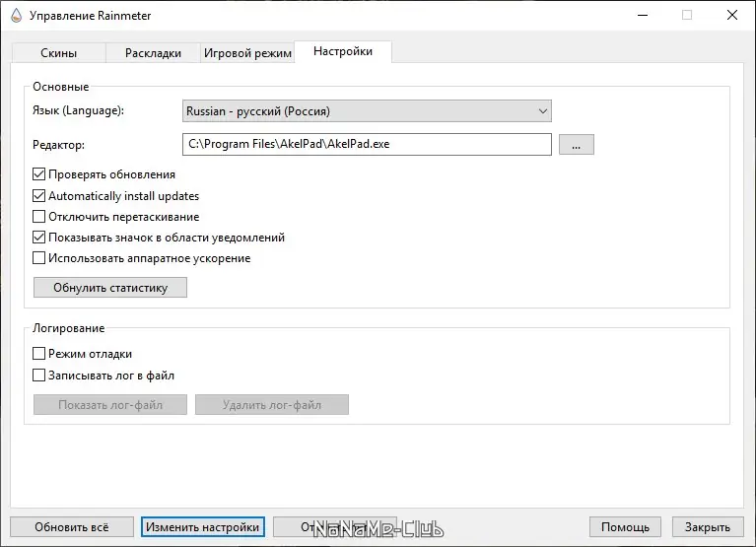Open the Игровой режим tab
The width and height of the screenshot is (756, 547).
(x=247, y=53)
